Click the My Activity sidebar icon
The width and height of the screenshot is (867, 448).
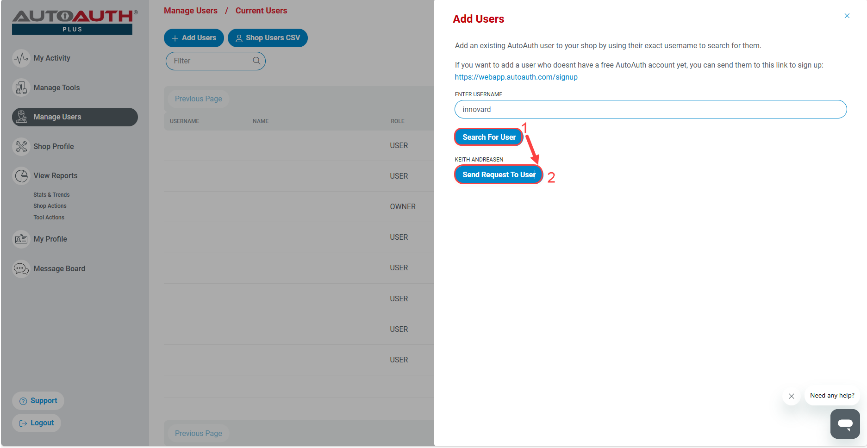click(22, 58)
